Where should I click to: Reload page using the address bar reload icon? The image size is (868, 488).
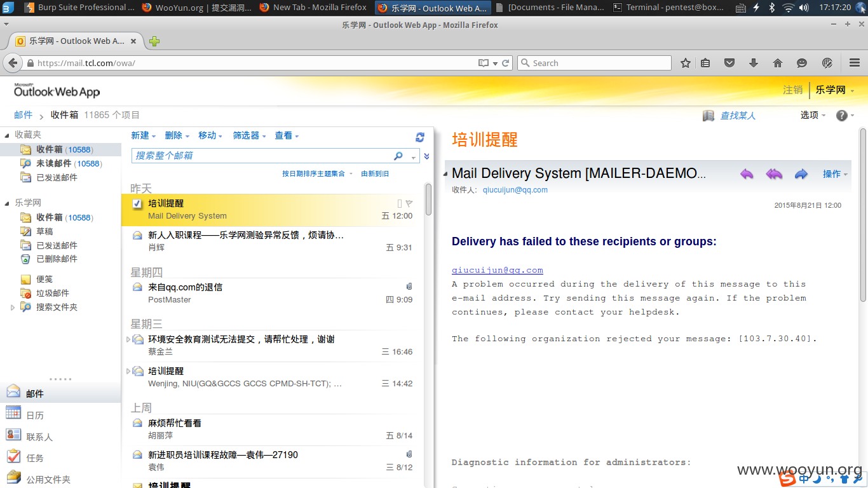coord(506,63)
